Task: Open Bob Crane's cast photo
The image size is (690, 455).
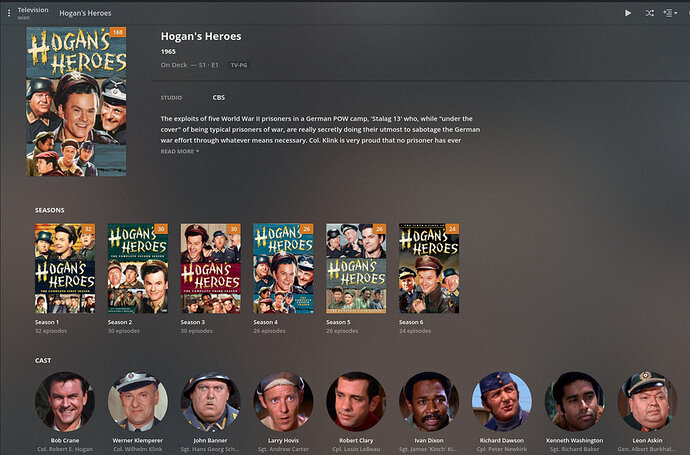Action: [65, 402]
